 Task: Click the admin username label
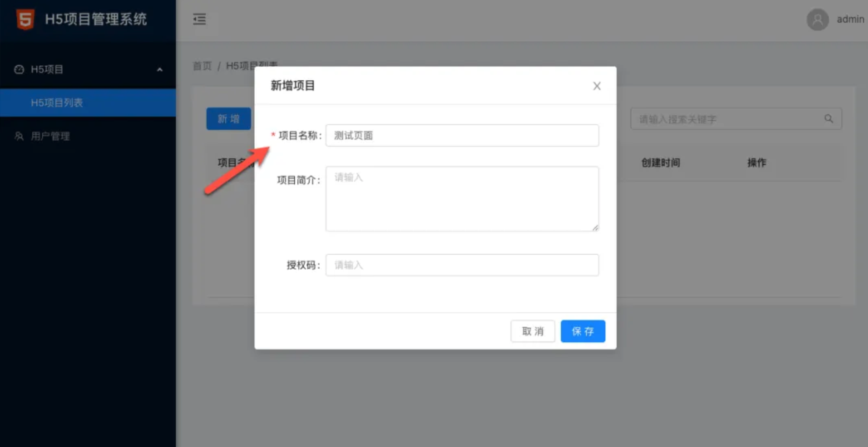(x=850, y=19)
